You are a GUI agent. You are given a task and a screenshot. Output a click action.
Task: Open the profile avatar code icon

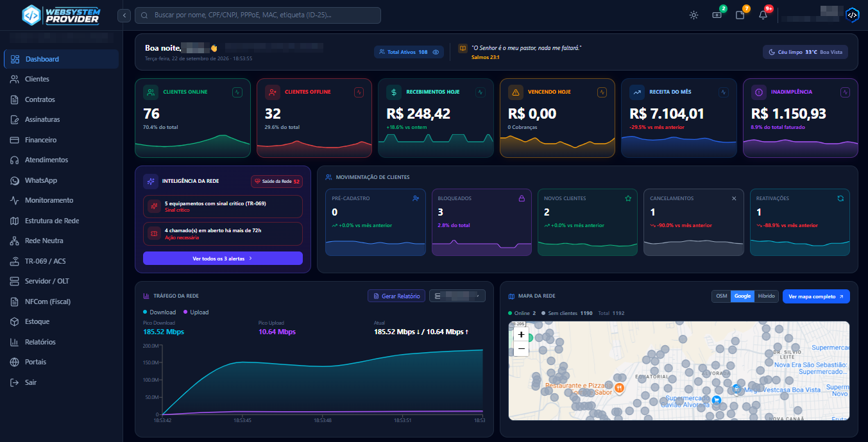tap(852, 15)
